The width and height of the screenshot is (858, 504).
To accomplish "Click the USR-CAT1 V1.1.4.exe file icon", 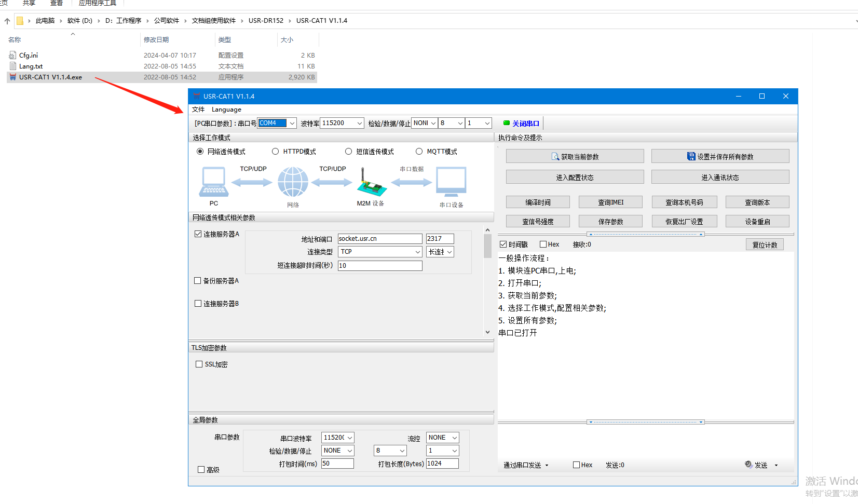I will click(13, 77).
